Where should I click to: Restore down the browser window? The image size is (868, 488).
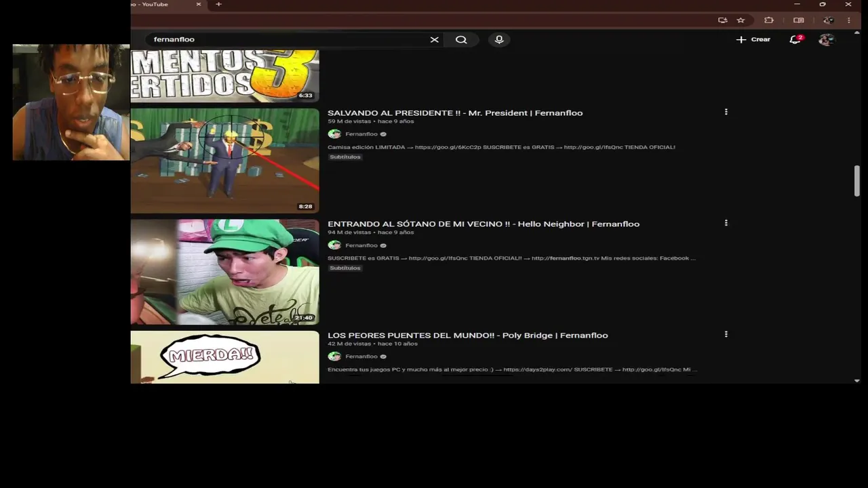click(823, 4)
